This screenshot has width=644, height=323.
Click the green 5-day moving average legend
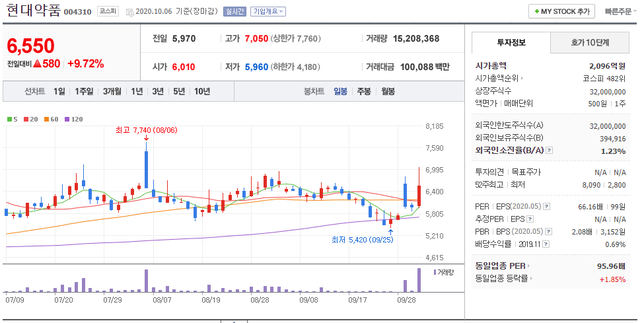point(13,119)
